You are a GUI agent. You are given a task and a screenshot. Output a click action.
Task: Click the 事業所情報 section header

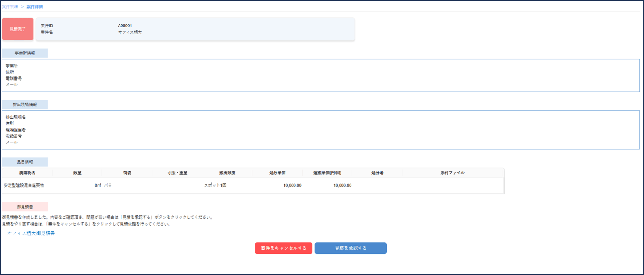pyautogui.click(x=25, y=53)
